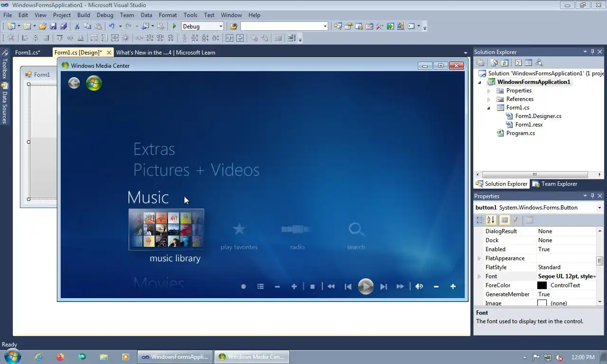Viewport: 607px width, 364px height.
Task: Click Save All in the toolbar
Action: pos(63,27)
